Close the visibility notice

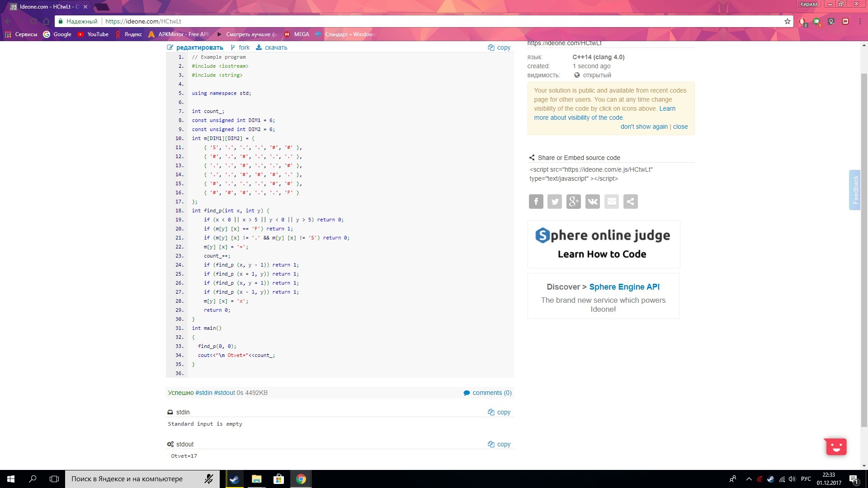pos(680,127)
